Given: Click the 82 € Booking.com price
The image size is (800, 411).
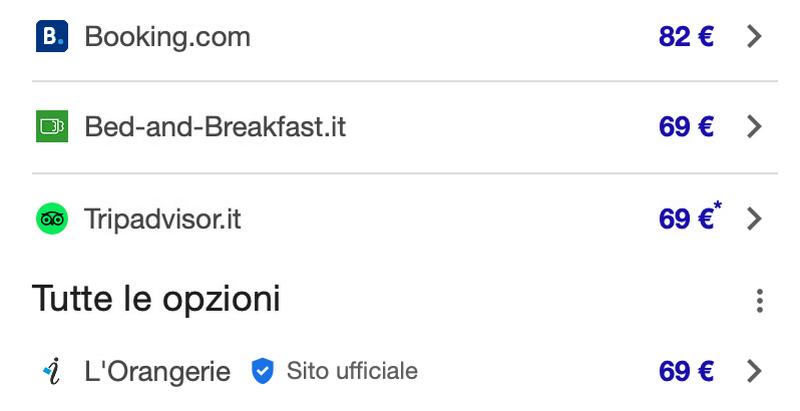Looking at the screenshot, I should coord(686,37).
